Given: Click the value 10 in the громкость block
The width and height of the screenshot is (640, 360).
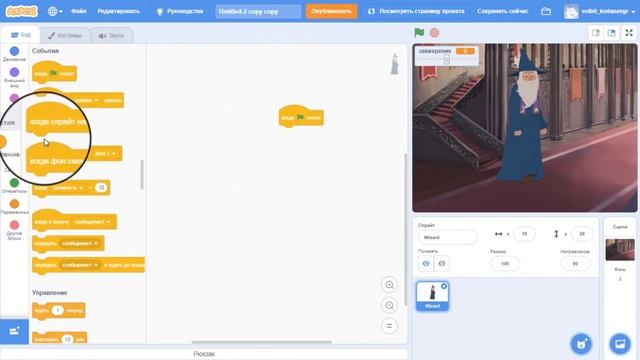Looking at the screenshot, I should [x=100, y=188].
